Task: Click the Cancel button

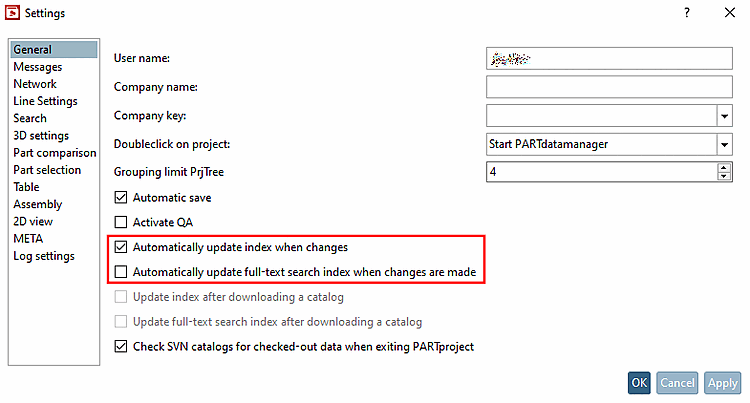Action: [677, 383]
